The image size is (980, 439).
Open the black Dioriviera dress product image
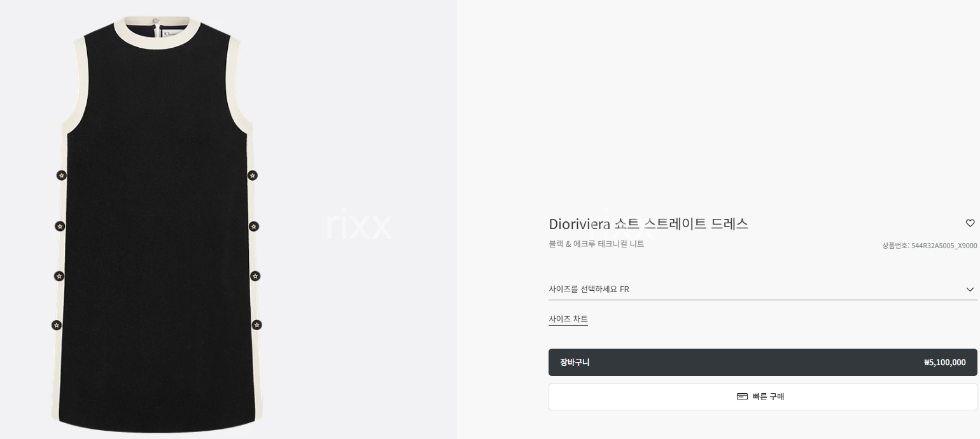157,224
